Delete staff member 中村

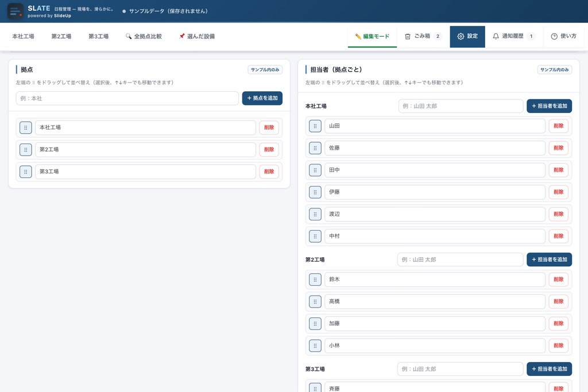click(x=558, y=236)
